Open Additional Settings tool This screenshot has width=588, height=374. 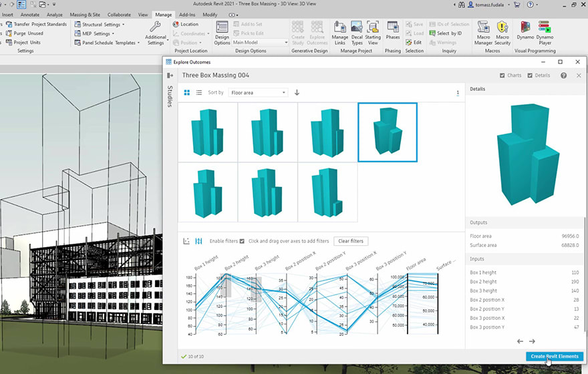pyautogui.click(x=156, y=33)
